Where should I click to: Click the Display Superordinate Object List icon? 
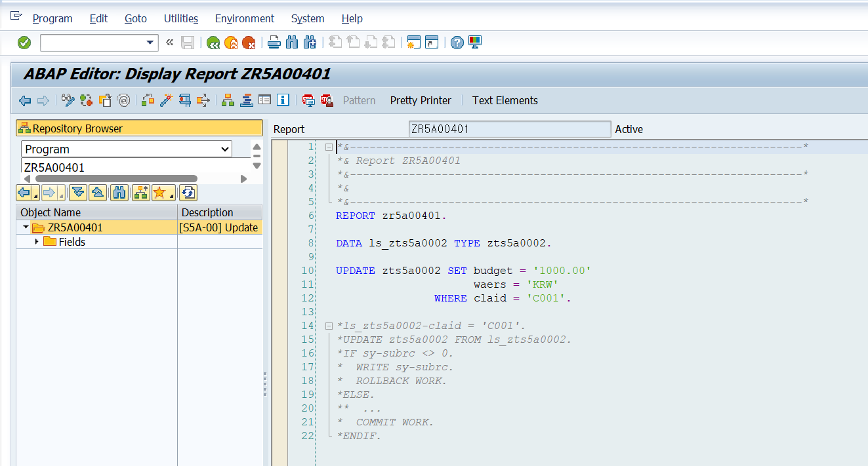point(140,193)
